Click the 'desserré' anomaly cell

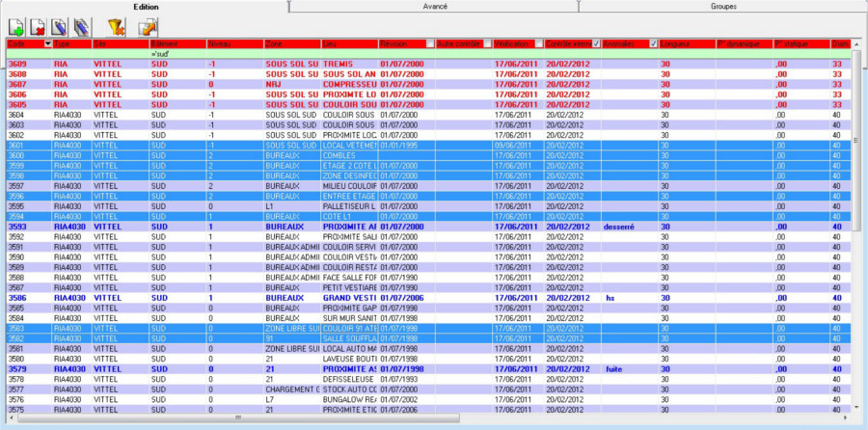point(630,227)
